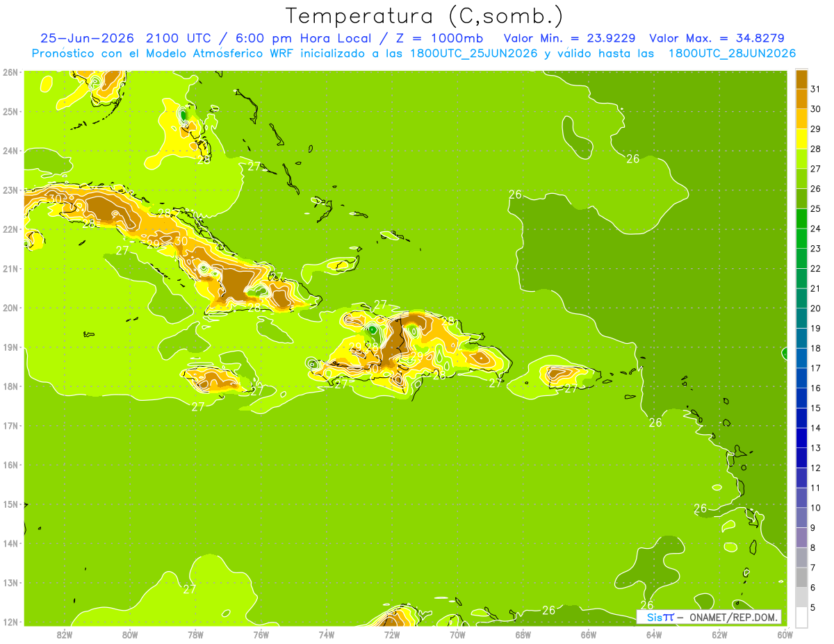
Task: Click the legend scale number "11"
Action: tap(816, 488)
